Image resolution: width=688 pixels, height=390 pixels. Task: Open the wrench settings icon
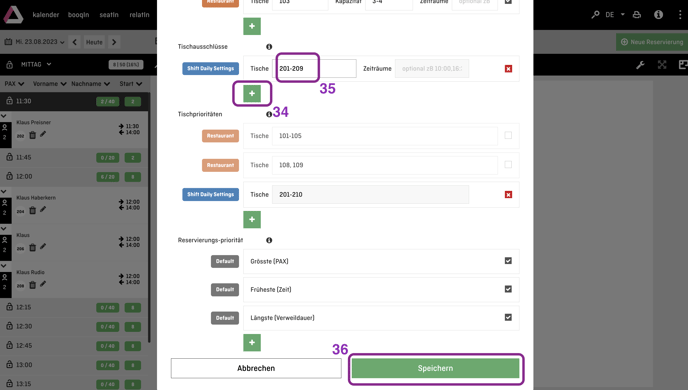coord(640,65)
